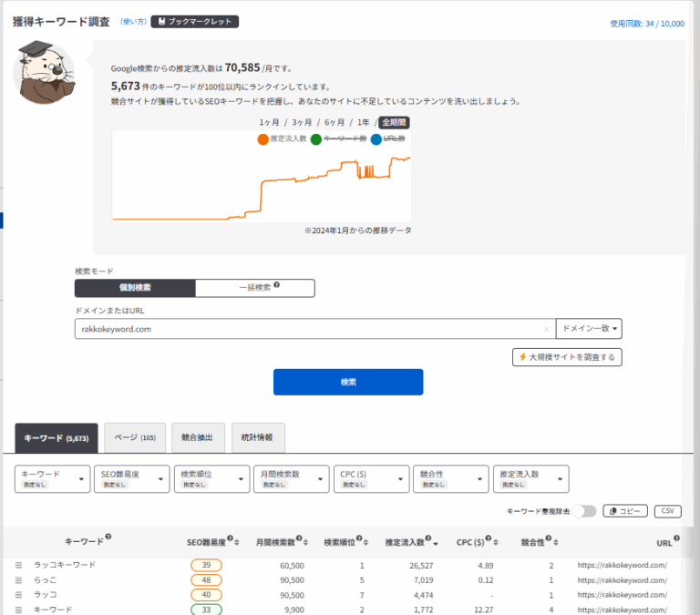Screen dimensions: 700x615
Task: Sort by the 検索順位 sort arrows
Action: 365,543
